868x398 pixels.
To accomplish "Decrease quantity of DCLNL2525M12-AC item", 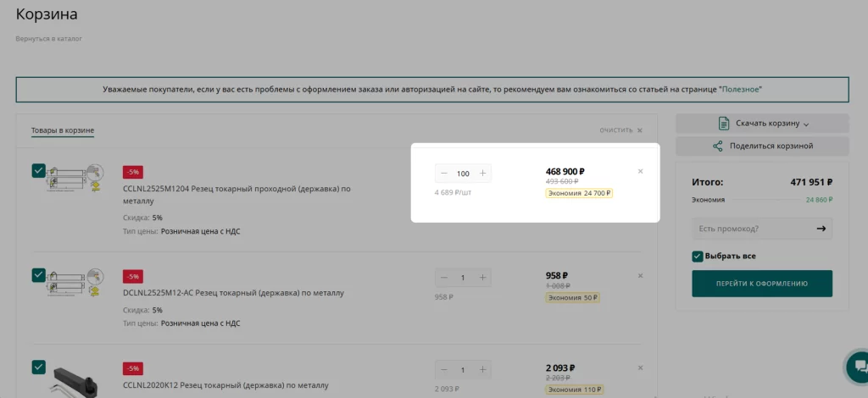I will tap(444, 278).
